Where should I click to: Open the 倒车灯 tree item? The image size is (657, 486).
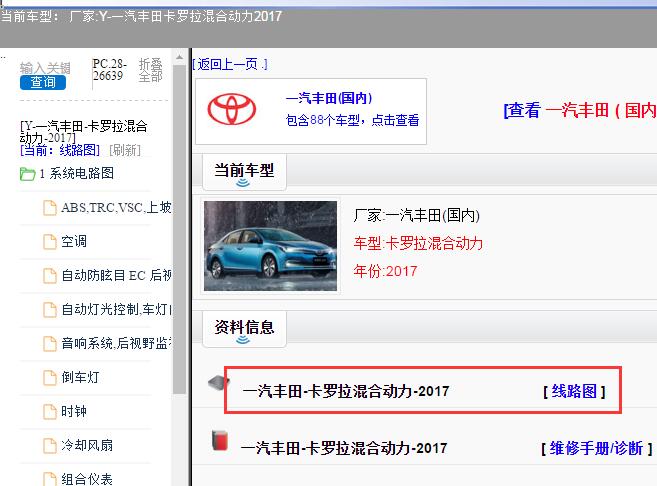click(x=80, y=377)
